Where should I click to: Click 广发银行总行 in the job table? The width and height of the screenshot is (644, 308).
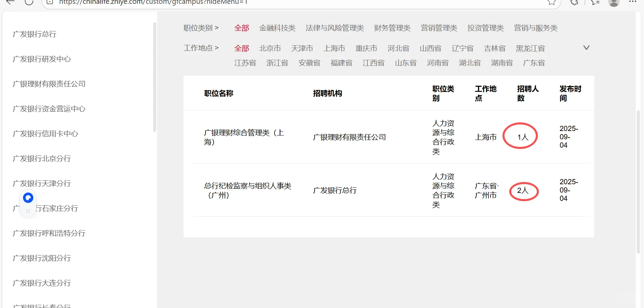coord(335,190)
